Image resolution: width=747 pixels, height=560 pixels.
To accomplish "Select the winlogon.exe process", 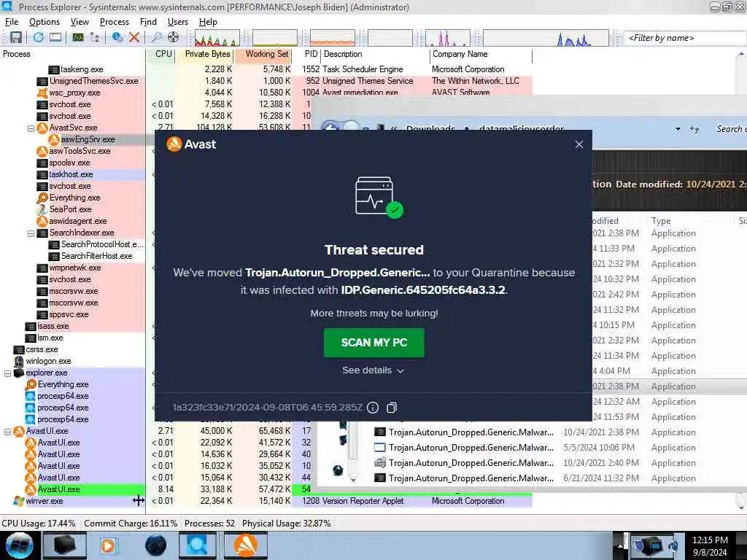I will pos(48,361).
